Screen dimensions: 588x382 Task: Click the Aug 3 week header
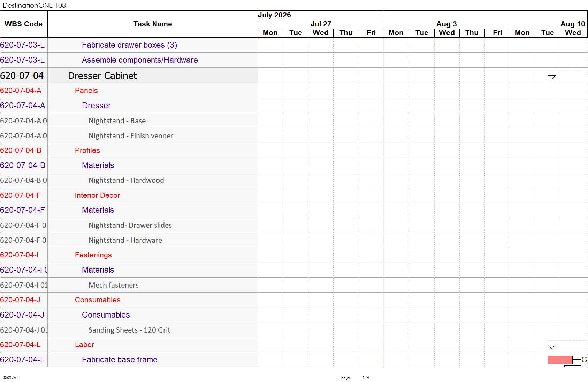pos(446,24)
